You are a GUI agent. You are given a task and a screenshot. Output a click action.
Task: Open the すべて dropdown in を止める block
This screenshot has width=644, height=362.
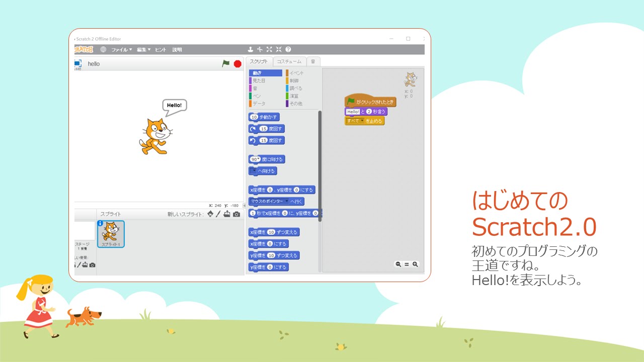[355, 121]
